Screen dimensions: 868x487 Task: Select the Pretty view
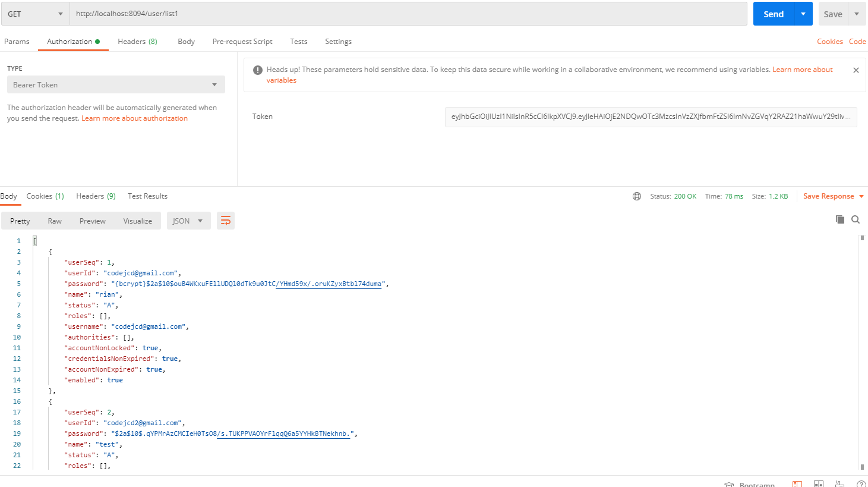[20, 221]
